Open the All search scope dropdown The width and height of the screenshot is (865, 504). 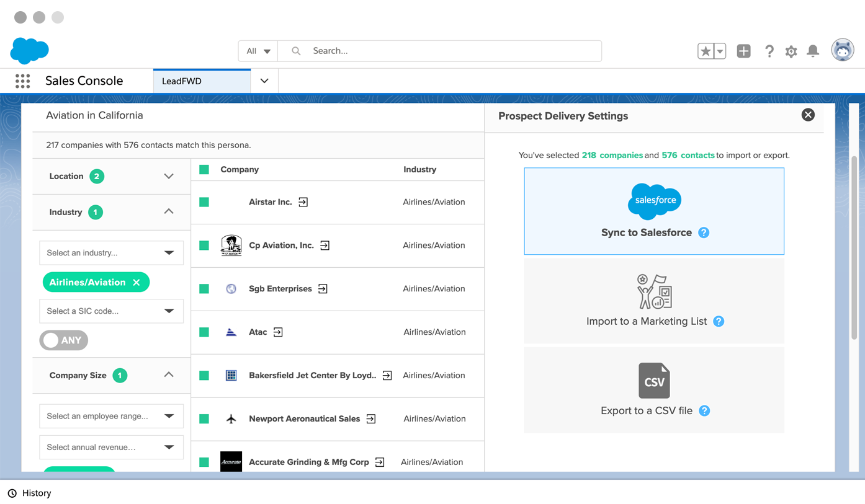[x=258, y=51]
